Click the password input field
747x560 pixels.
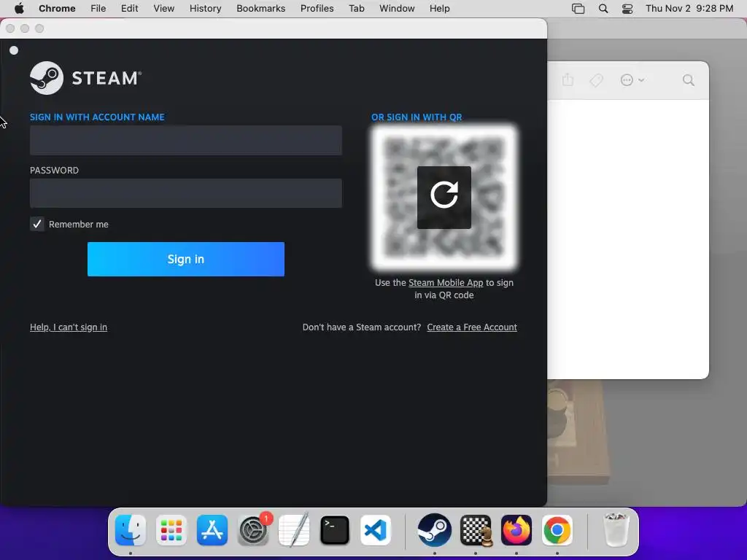coord(186,192)
